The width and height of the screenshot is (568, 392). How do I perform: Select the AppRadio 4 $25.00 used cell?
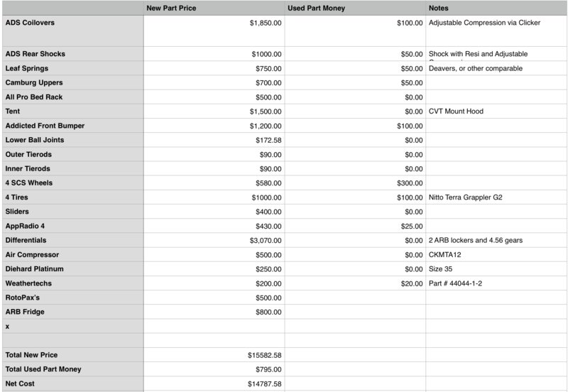[356, 226]
